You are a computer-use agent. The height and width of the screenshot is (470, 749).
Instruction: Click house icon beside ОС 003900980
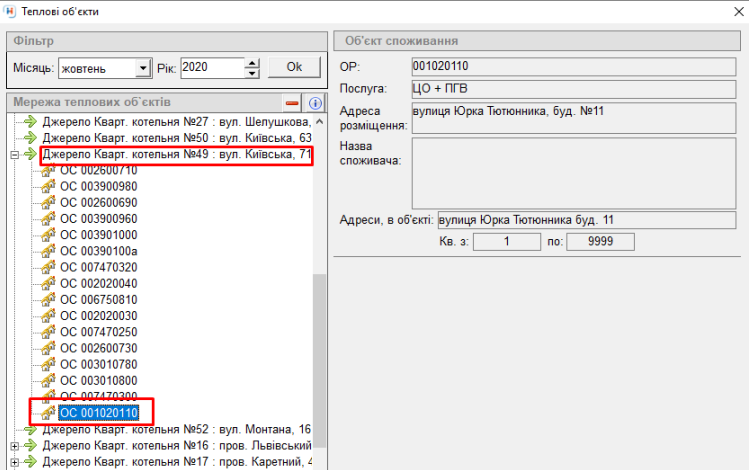pyautogui.click(x=47, y=186)
